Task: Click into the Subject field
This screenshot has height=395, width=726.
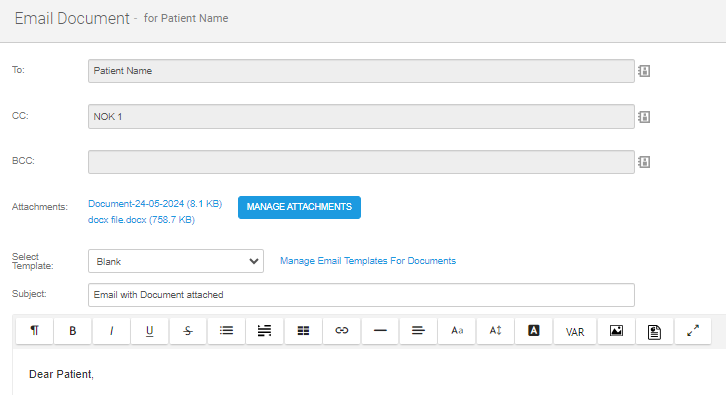Action: coord(361,295)
